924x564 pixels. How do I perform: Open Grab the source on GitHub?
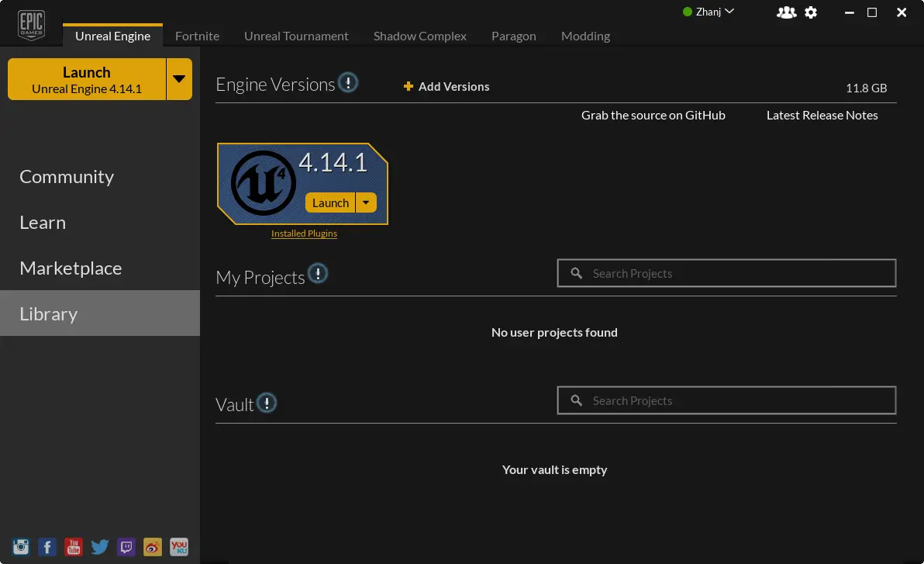pos(653,115)
